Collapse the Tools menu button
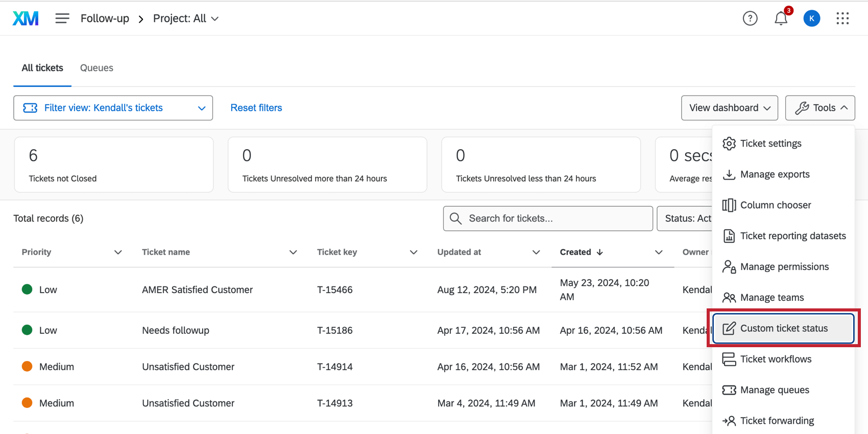Image resolution: width=868 pixels, height=434 pixels. [819, 108]
